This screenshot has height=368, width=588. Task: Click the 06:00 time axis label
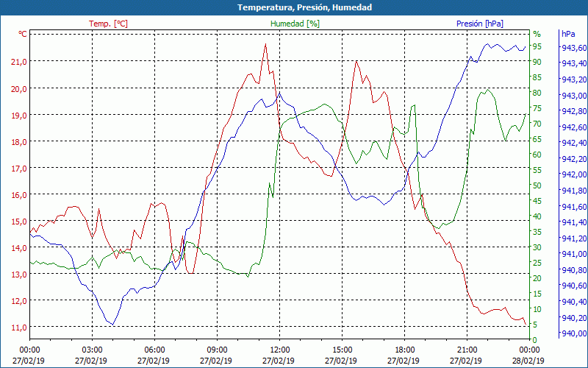click(154, 350)
